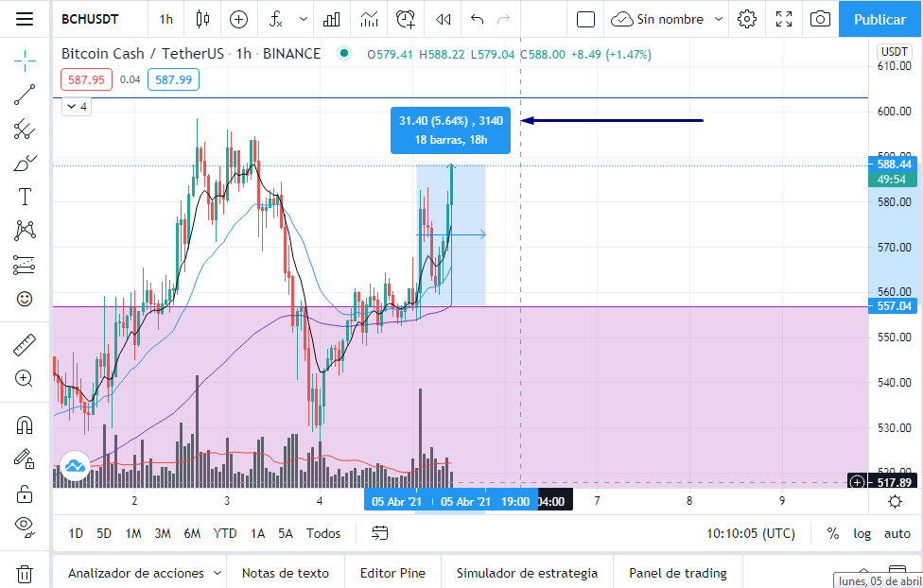Open indicator templates icon
923x588 pixels.
pyautogui.click(x=369, y=19)
